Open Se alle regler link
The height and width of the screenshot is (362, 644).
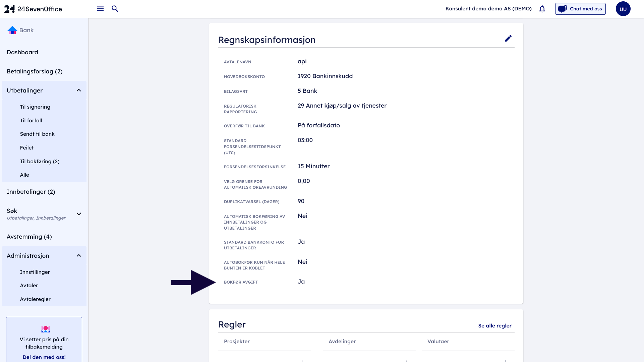(x=494, y=326)
